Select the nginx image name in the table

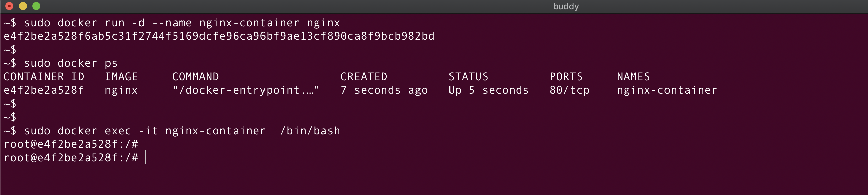click(121, 90)
